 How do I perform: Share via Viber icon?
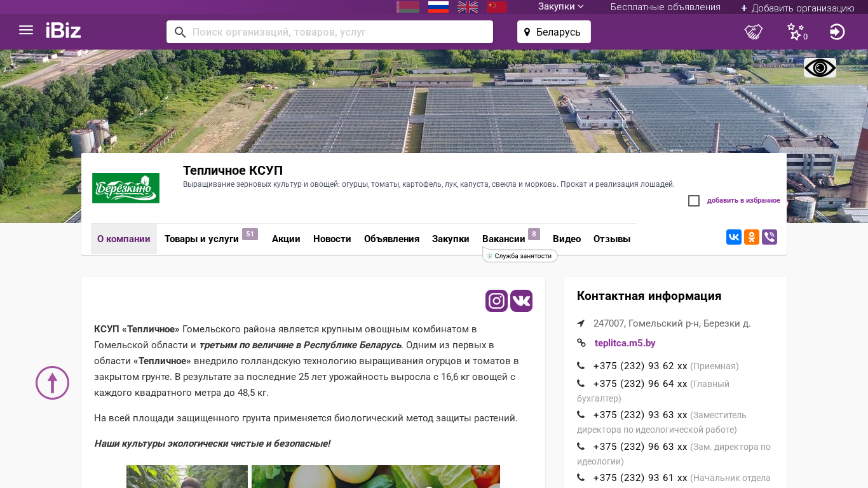coord(770,237)
